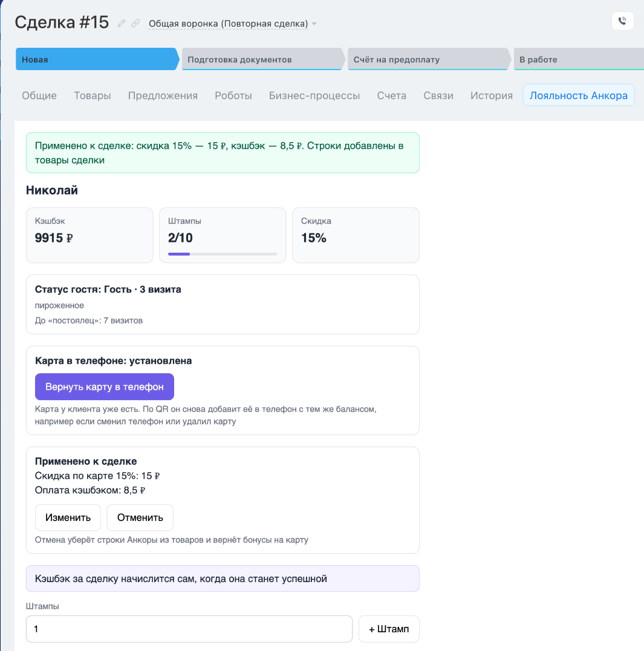Click Отменить to cancel applied loyalty

(140, 517)
